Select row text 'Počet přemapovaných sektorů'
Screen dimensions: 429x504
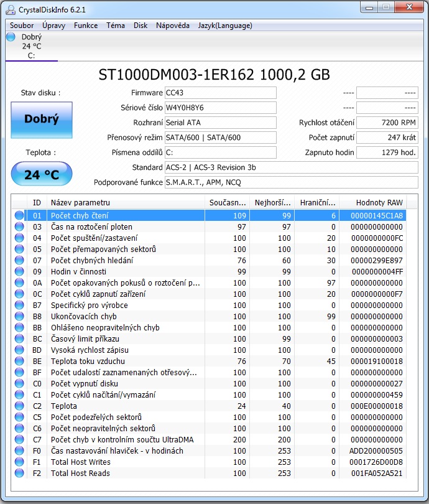103,249
